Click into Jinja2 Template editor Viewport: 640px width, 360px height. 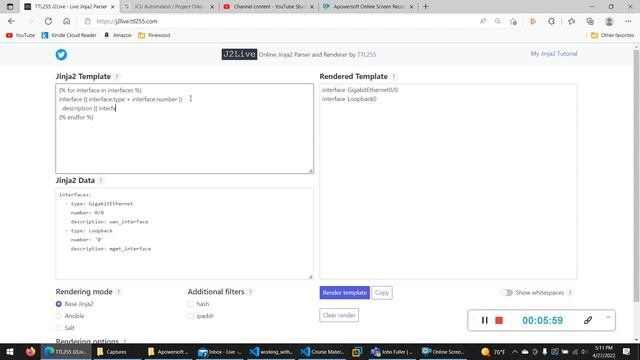[184, 129]
